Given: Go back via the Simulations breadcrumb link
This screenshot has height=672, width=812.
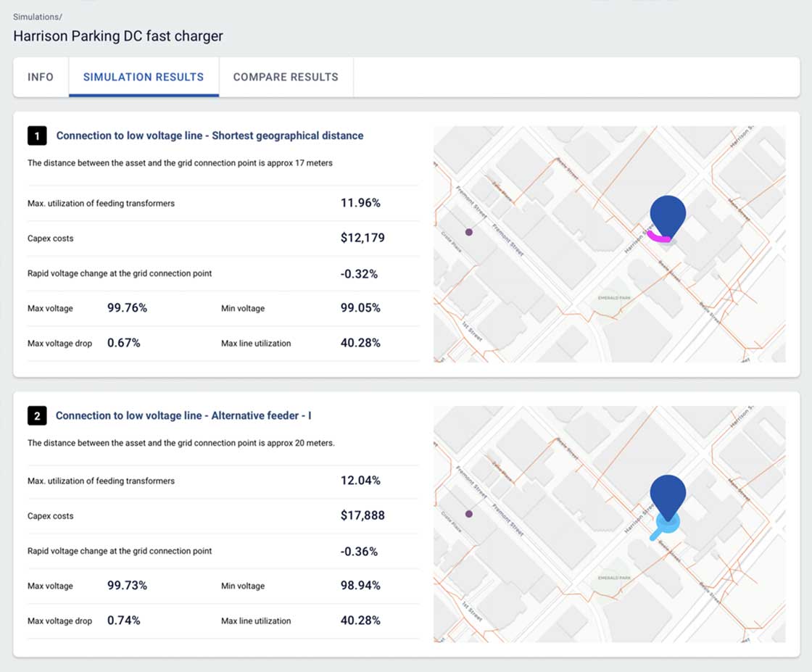Looking at the screenshot, I should pyautogui.click(x=37, y=17).
